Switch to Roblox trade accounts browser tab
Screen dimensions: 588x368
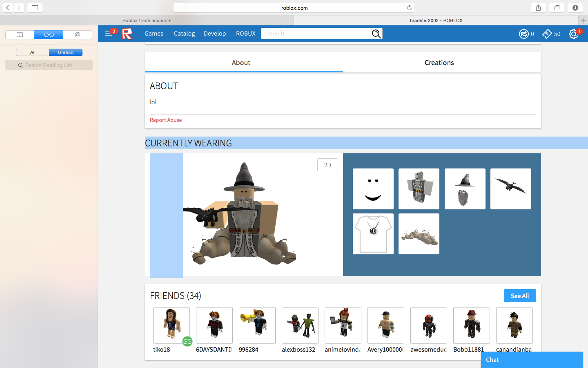pyautogui.click(x=147, y=20)
